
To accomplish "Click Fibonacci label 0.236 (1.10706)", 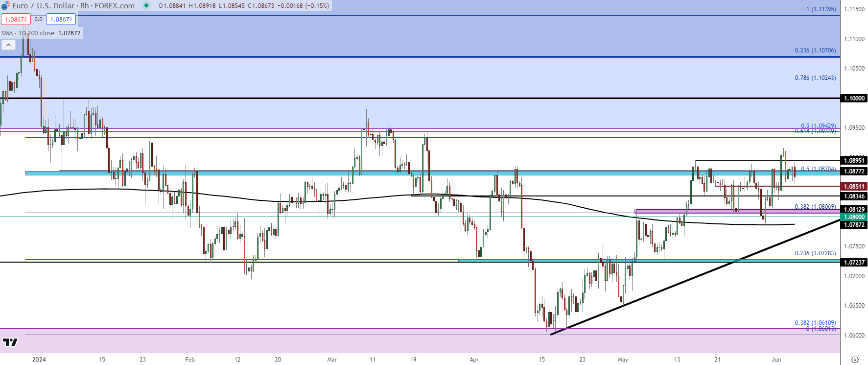I will point(815,50).
